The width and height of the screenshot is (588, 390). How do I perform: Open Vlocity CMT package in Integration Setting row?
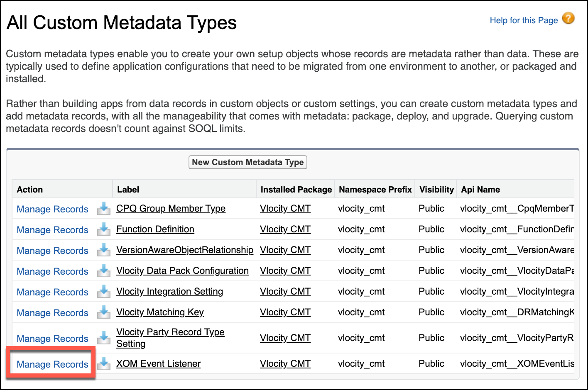[285, 291]
